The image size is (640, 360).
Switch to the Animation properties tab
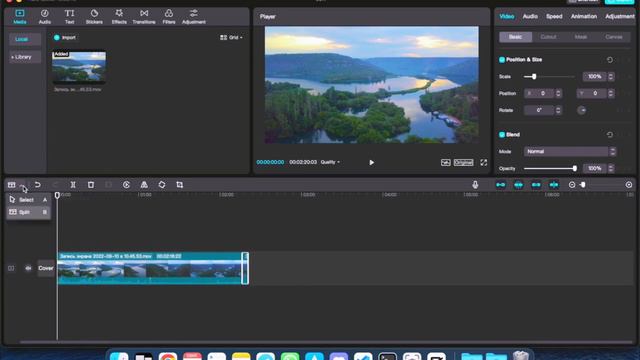click(584, 16)
